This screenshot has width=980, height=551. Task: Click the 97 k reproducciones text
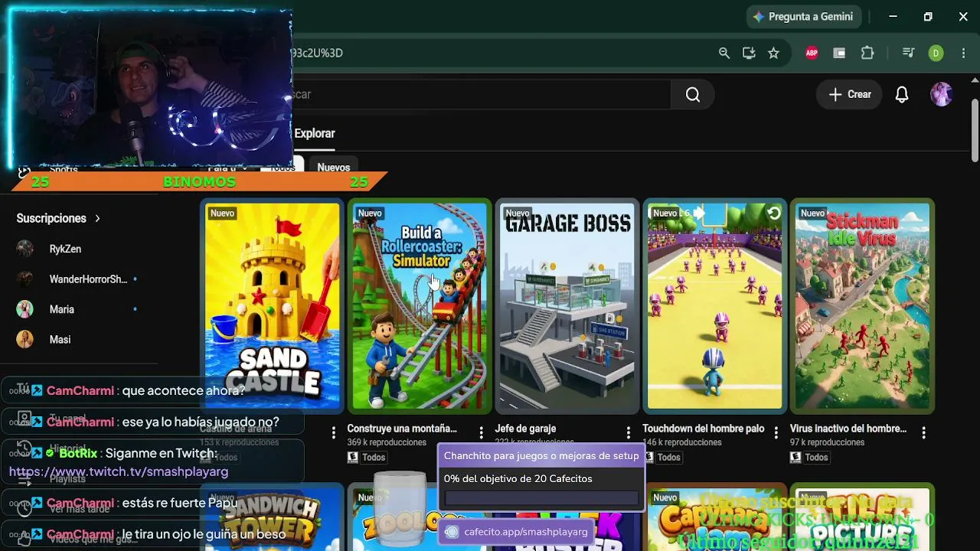[827, 442]
